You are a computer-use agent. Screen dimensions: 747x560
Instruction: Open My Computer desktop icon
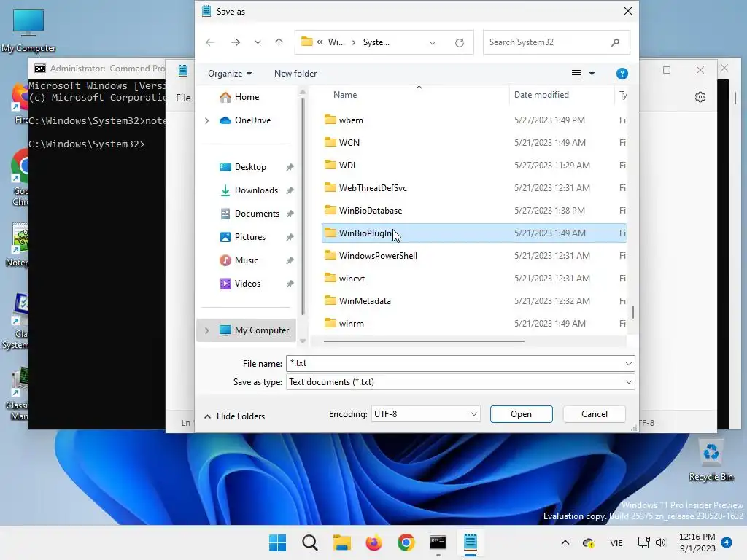point(28,31)
